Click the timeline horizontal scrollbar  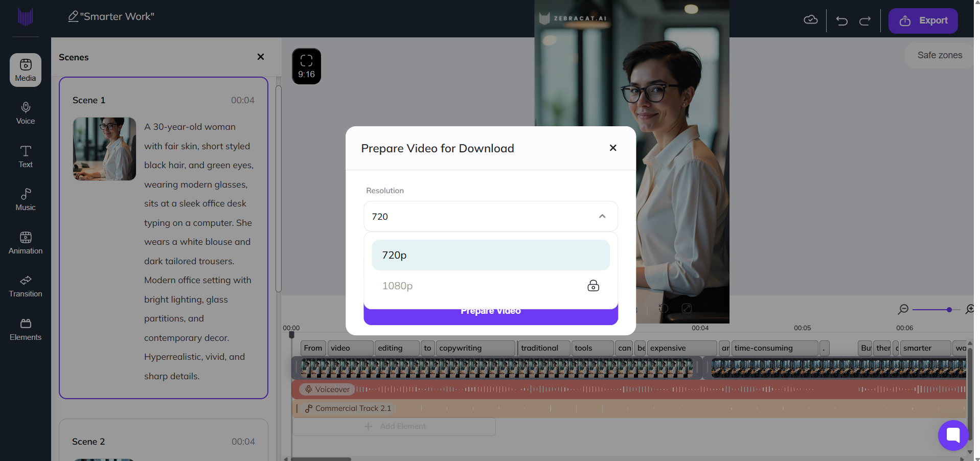click(x=321, y=459)
